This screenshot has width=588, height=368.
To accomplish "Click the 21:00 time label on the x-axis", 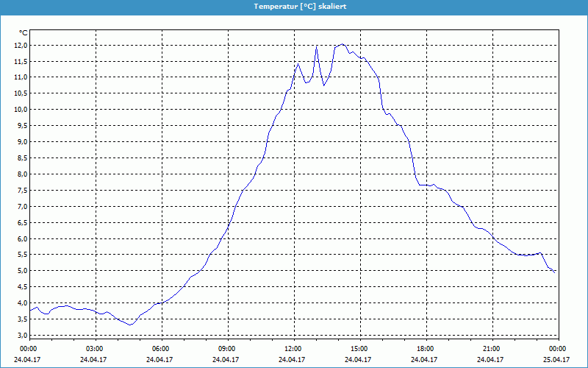I will click(491, 349).
